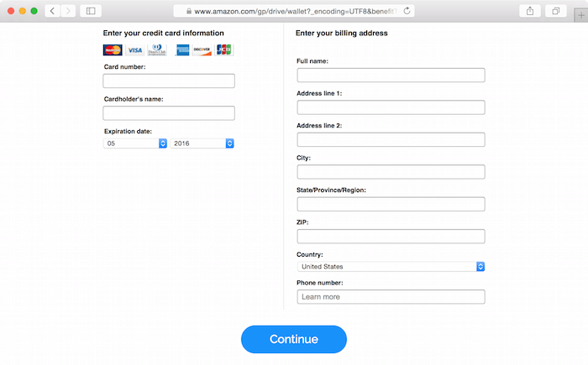Click into the Phone number field
Viewport: 588px width, 365px height.
[x=391, y=297]
